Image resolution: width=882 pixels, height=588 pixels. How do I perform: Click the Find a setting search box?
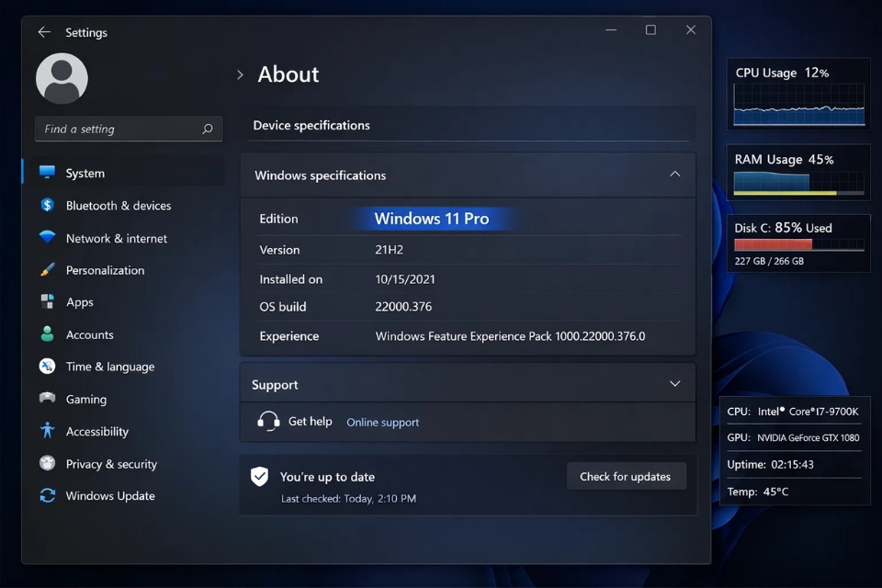pyautogui.click(x=128, y=129)
